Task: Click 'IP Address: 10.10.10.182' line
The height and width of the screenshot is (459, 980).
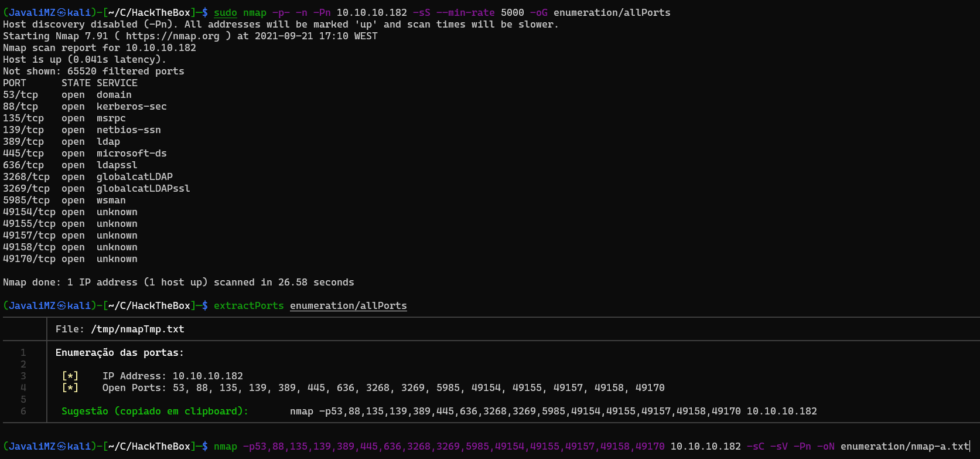Action: pyautogui.click(x=173, y=376)
